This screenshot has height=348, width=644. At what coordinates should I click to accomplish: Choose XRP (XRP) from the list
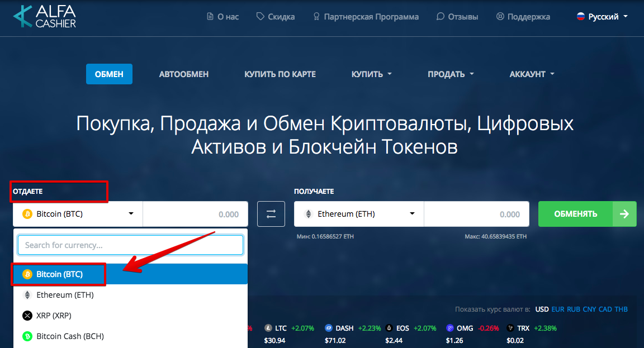click(x=131, y=316)
